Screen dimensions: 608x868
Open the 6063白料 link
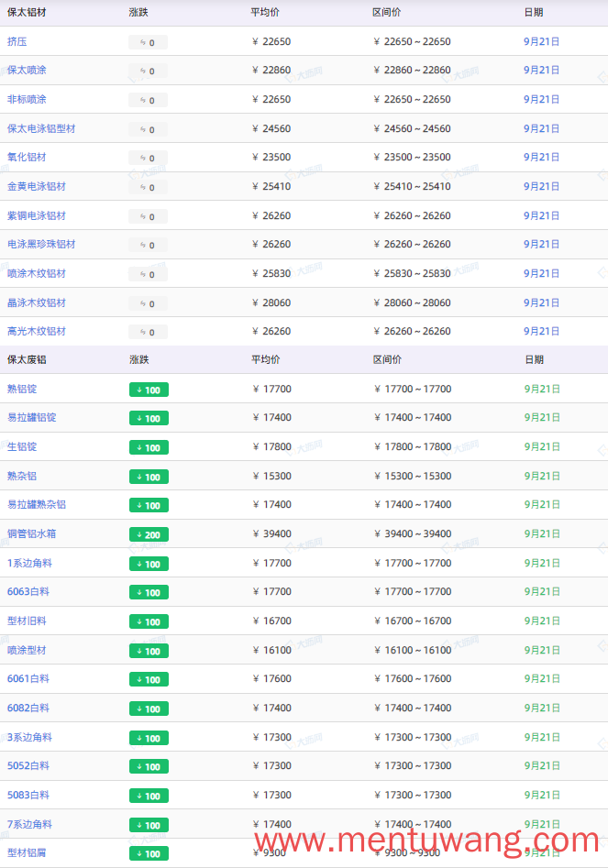coord(28,592)
